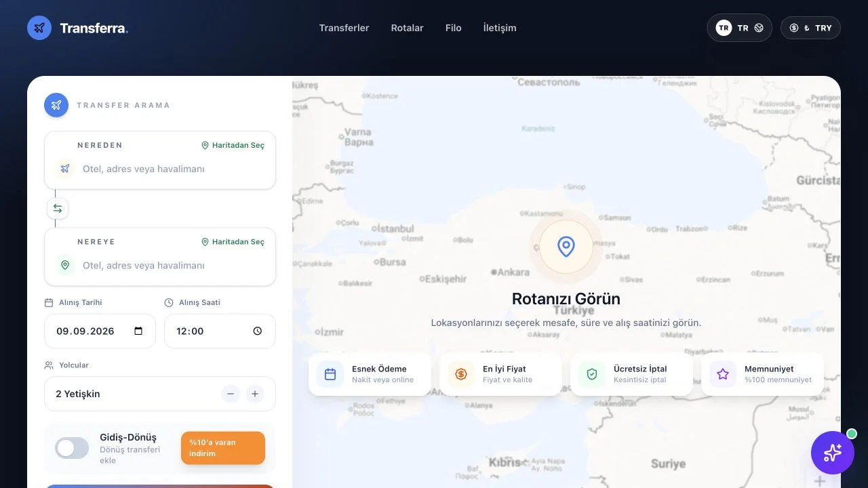
Task: Go to the Filo page
Action: tap(453, 28)
